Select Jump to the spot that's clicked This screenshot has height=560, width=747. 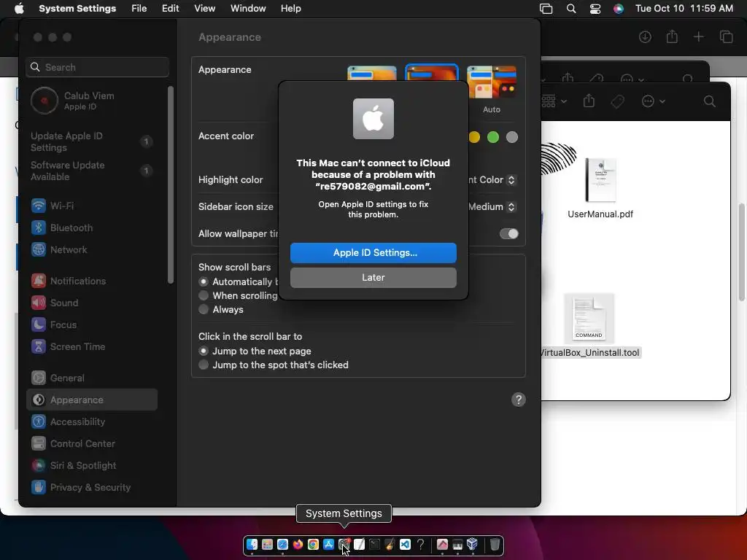coord(204,365)
